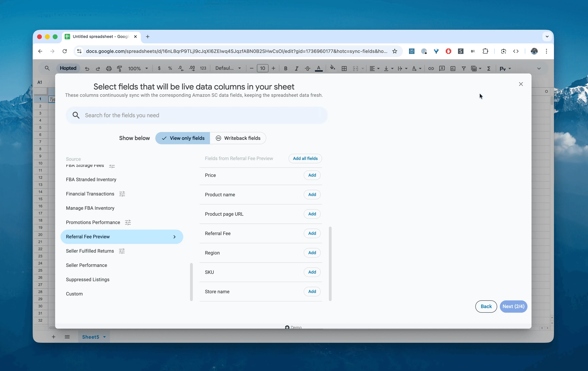Add the Referral Fee field
588x371 pixels.
pyautogui.click(x=312, y=233)
